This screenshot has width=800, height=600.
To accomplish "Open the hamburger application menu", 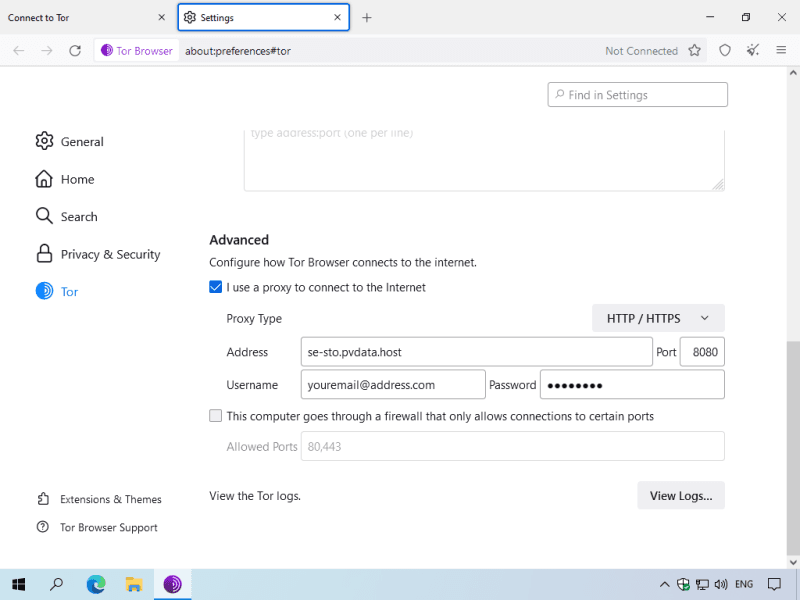I will (x=781, y=50).
